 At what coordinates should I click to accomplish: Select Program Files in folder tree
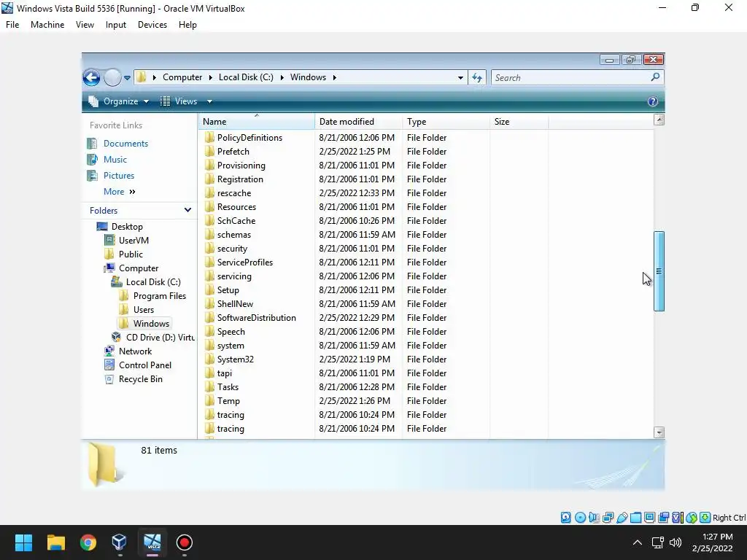click(x=160, y=296)
